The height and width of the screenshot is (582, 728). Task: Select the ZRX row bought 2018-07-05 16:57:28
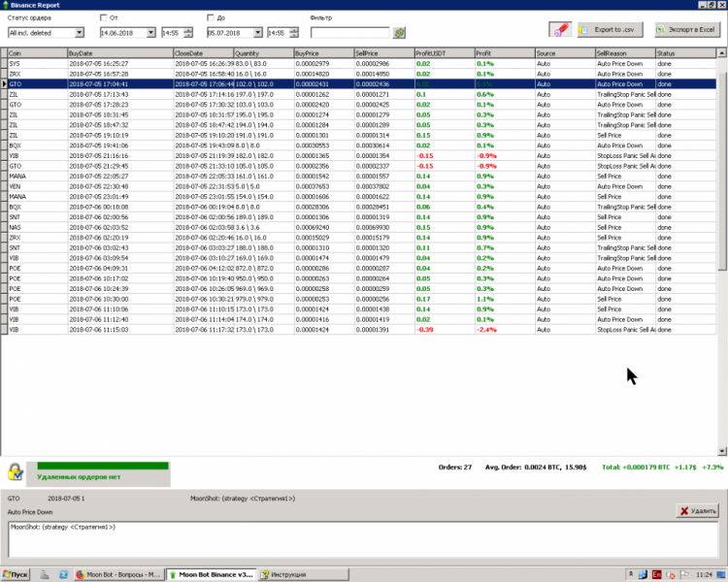click(362, 75)
